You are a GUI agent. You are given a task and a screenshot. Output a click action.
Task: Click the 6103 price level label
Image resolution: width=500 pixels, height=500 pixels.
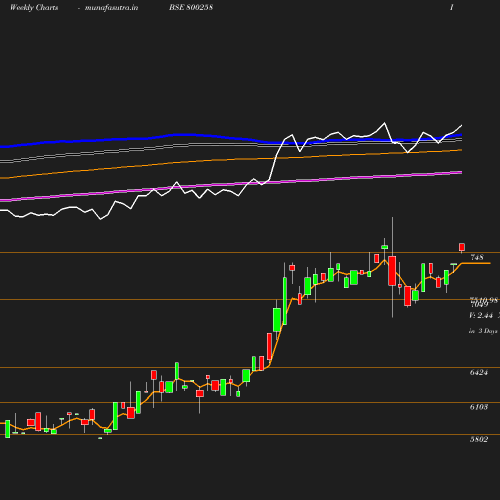[479, 407]
